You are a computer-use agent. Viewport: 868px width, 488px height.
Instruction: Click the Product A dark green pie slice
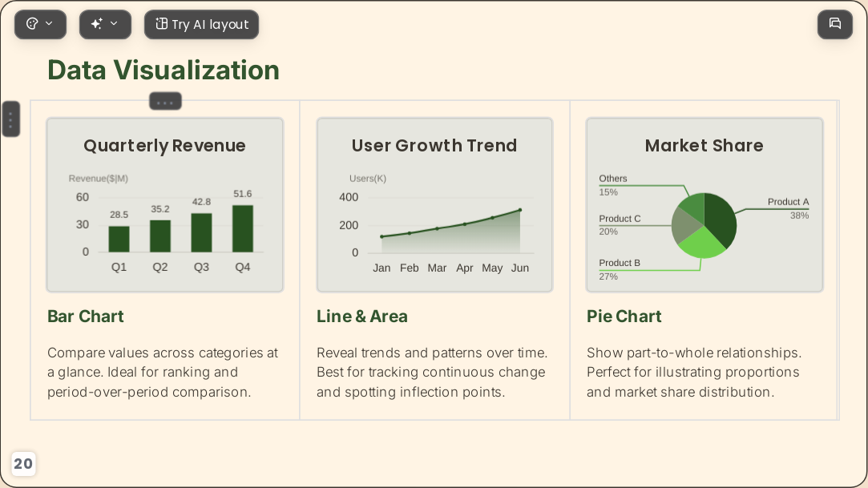pos(721,217)
